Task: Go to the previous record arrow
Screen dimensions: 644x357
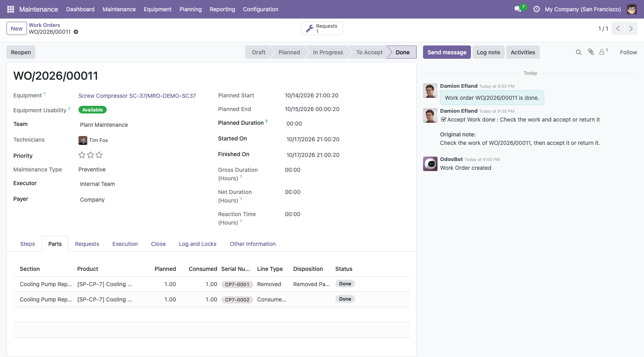Action: pos(618,29)
